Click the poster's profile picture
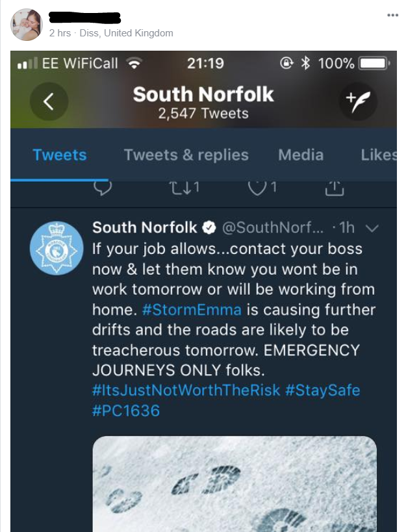Viewport: 406px width, 532px height. (x=27, y=25)
